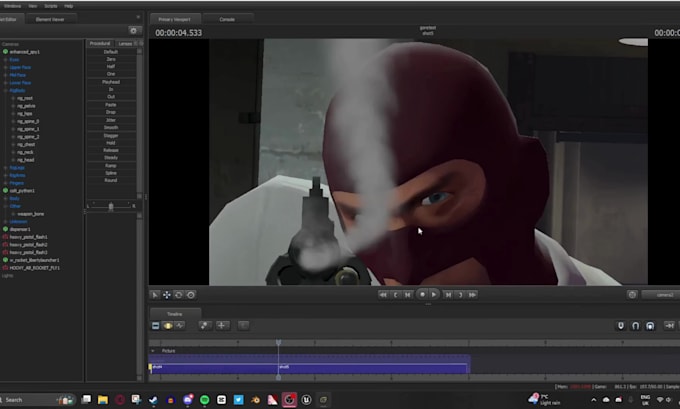Viewport: 680px width, 409px height.
Task: Click the round icon left of camera2
Action: point(632,295)
